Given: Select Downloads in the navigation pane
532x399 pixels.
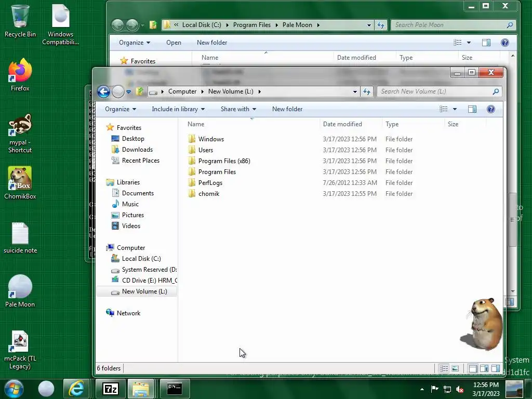Looking at the screenshot, I should pyautogui.click(x=137, y=149).
